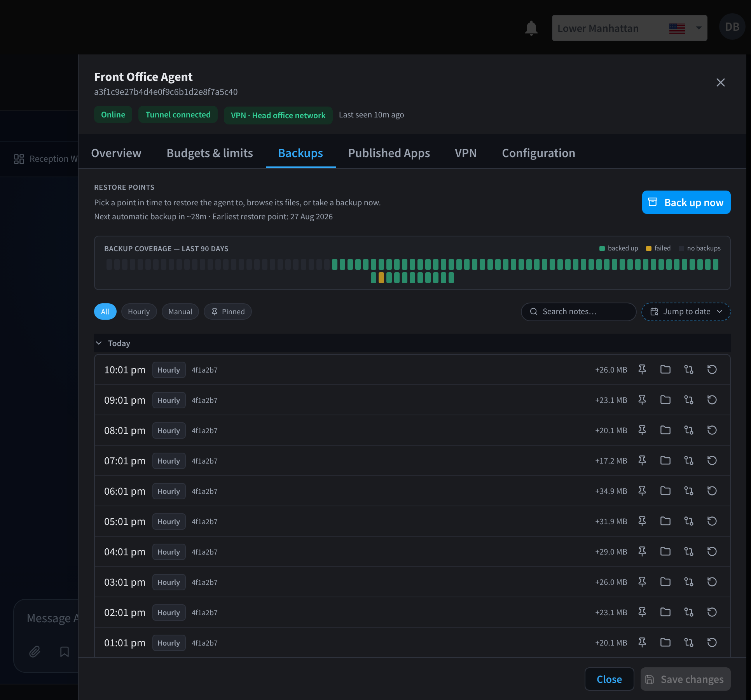Go to the Published Apps tab
This screenshot has width=751, height=700.
[x=389, y=153]
